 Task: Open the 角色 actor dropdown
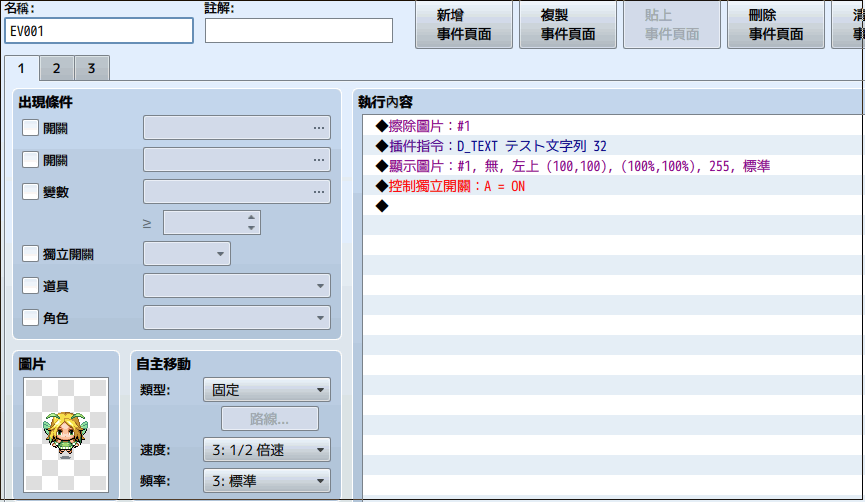[237, 318]
